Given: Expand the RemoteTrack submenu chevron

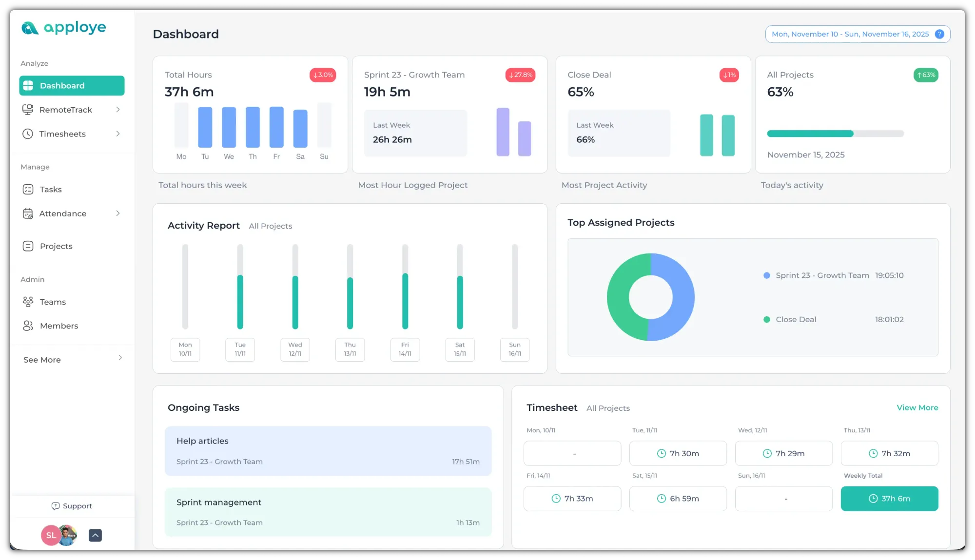Looking at the screenshot, I should coord(118,110).
